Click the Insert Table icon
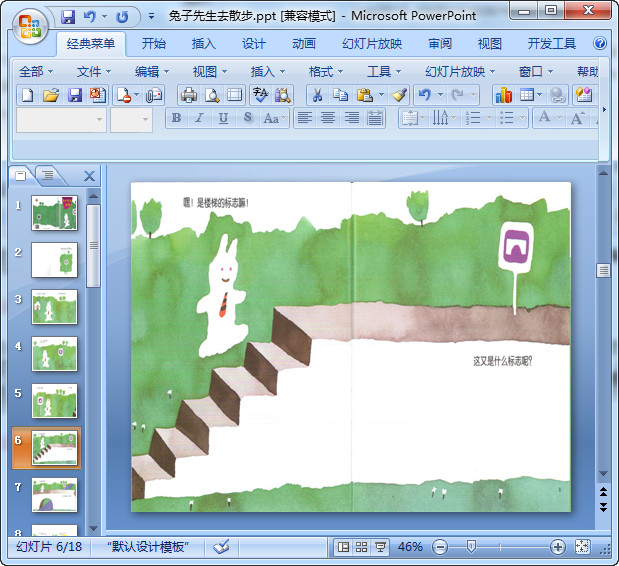619x566 pixels. [x=527, y=95]
